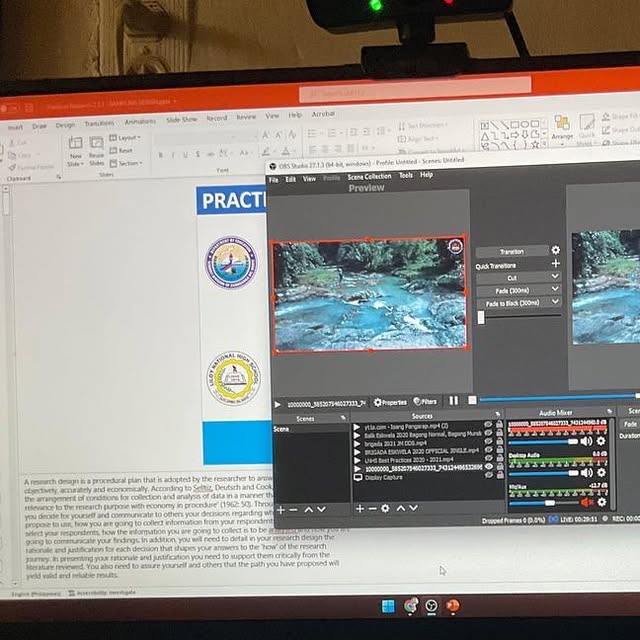This screenshot has width=640, height=640.
Task: Toggle lock on Display Capture source
Action: coord(500,475)
